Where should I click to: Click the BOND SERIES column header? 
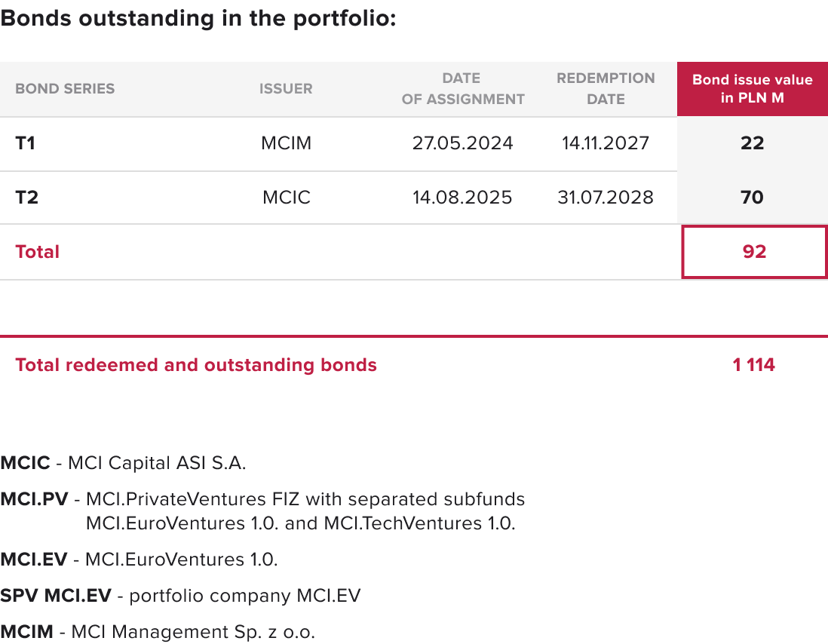(x=65, y=89)
